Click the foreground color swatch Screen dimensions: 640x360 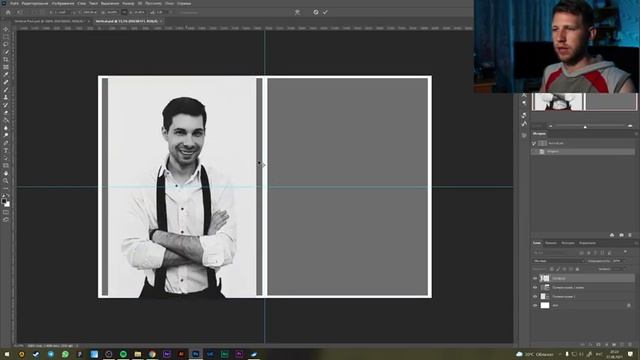4,201
